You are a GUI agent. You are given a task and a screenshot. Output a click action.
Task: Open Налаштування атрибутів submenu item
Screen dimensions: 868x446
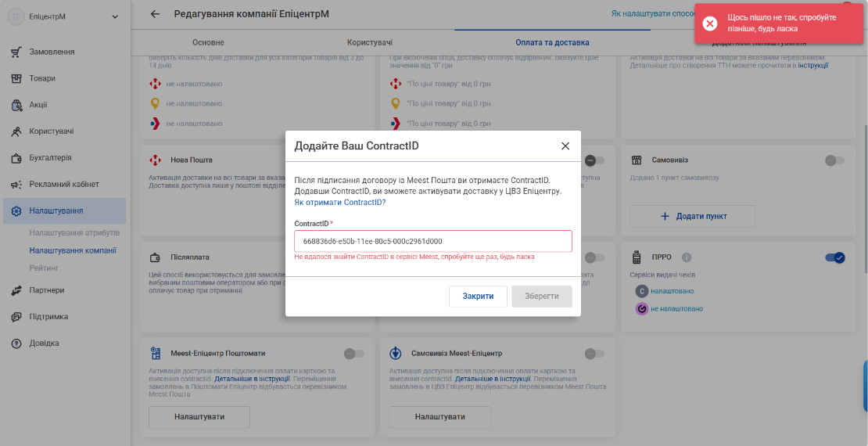[75, 232]
